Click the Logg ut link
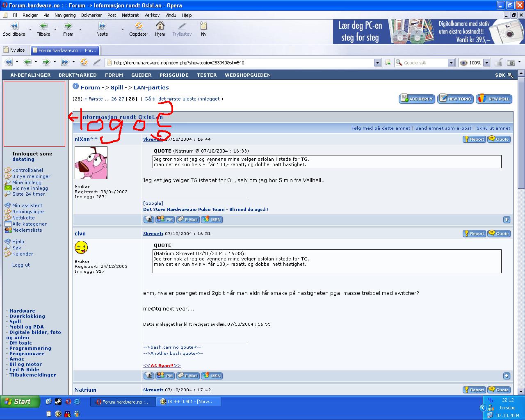The image size is (525, 420). tap(21, 265)
